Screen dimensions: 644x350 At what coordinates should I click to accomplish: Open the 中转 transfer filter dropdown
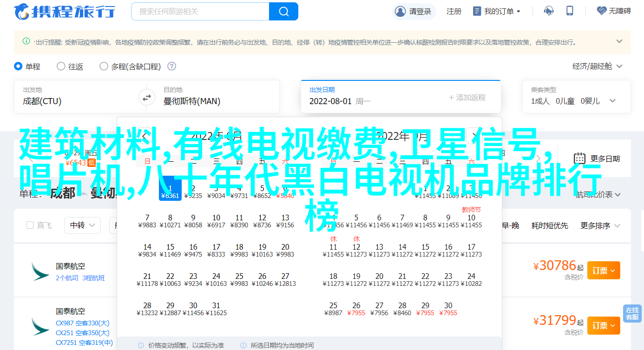click(82, 225)
